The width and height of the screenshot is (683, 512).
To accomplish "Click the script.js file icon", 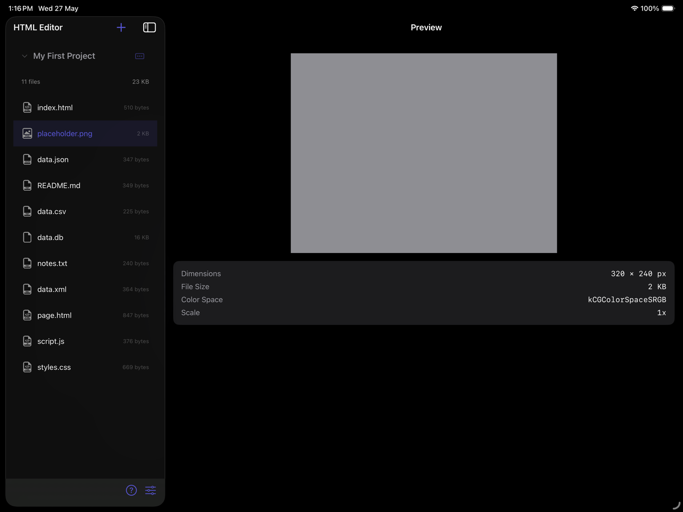I will click(x=27, y=341).
